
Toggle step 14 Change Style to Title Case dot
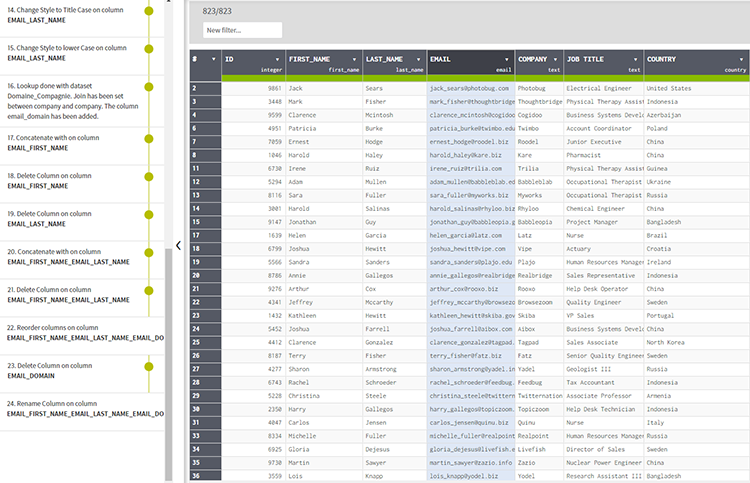click(x=149, y=11)
